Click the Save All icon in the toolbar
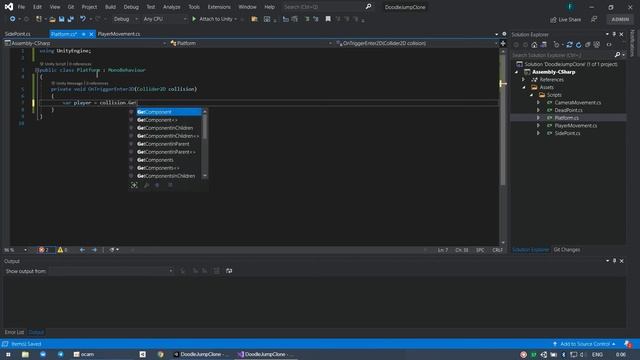The width and height of the screenshot is (640, 360). pyautogui.click(x=71, y=19)
